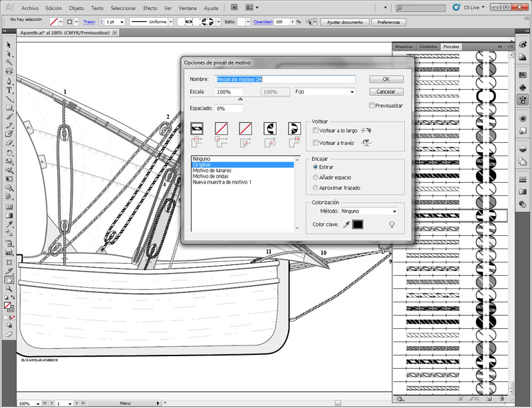Click the black key color swatch
532x408 pixels.
[358, 225]
